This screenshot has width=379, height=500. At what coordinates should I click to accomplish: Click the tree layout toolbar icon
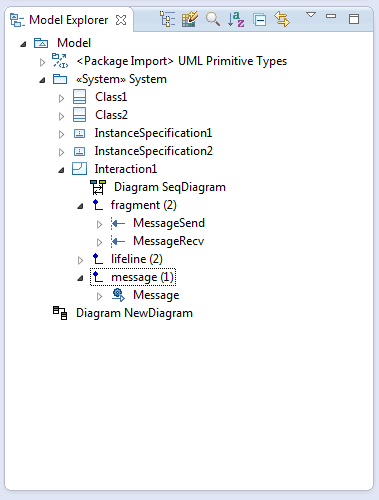pyautogui.click(x=168, y=19)
